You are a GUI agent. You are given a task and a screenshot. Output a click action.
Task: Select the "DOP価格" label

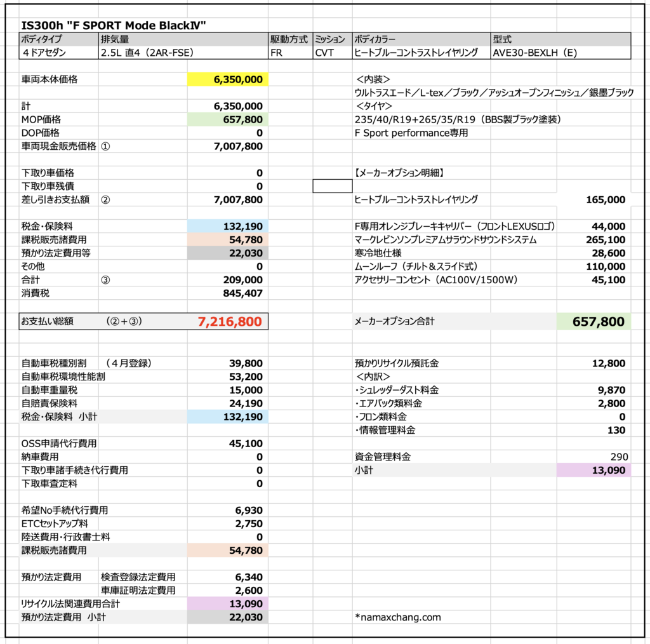tap(40, 133)
